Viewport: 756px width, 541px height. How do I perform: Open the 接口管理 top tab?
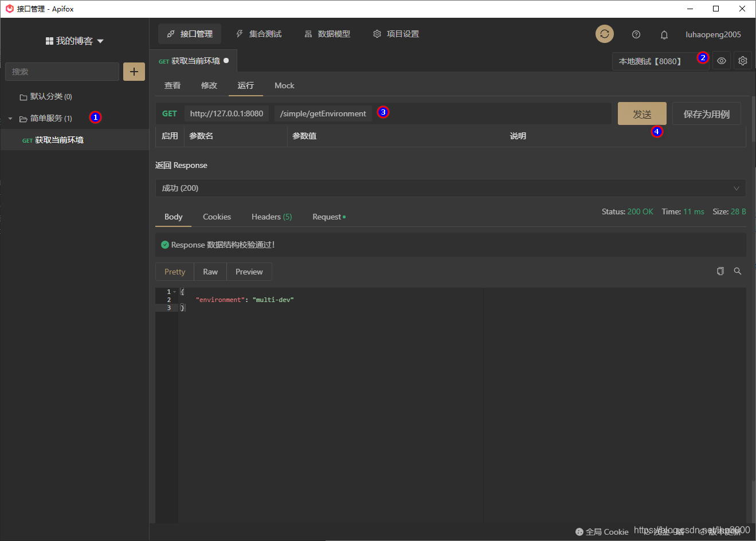point(190,34)
